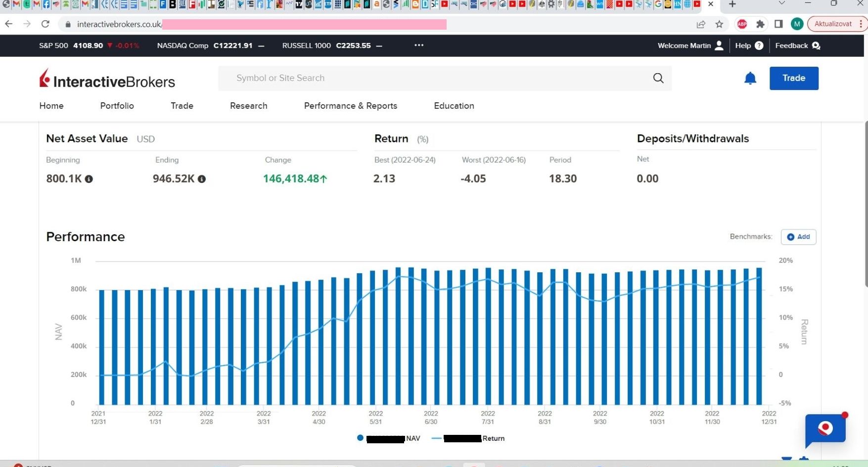Screen dimensions: 868x467
Task: Open the Portfolio menu item
Action: 117,106
